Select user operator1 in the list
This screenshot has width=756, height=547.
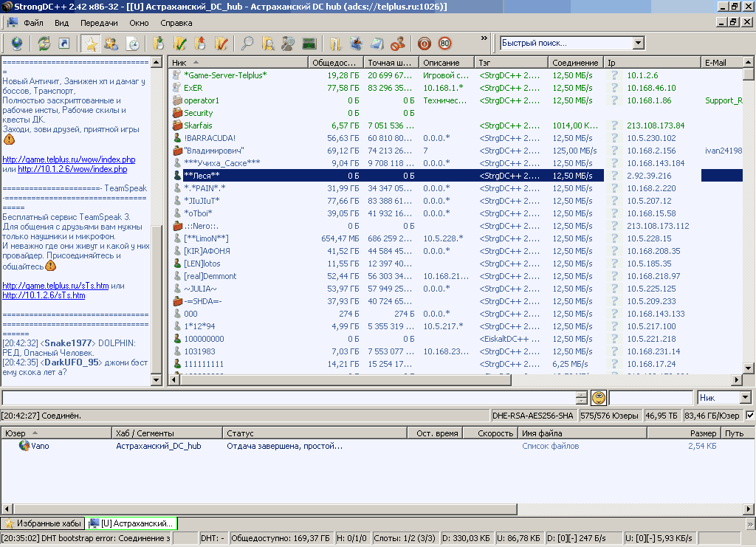[455, 100]
